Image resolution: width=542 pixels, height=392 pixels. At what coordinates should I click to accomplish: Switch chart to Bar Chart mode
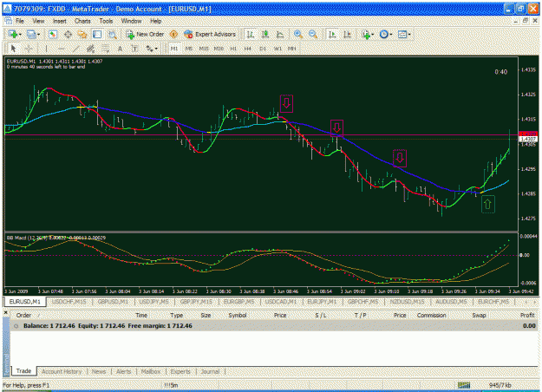point(250,34)
